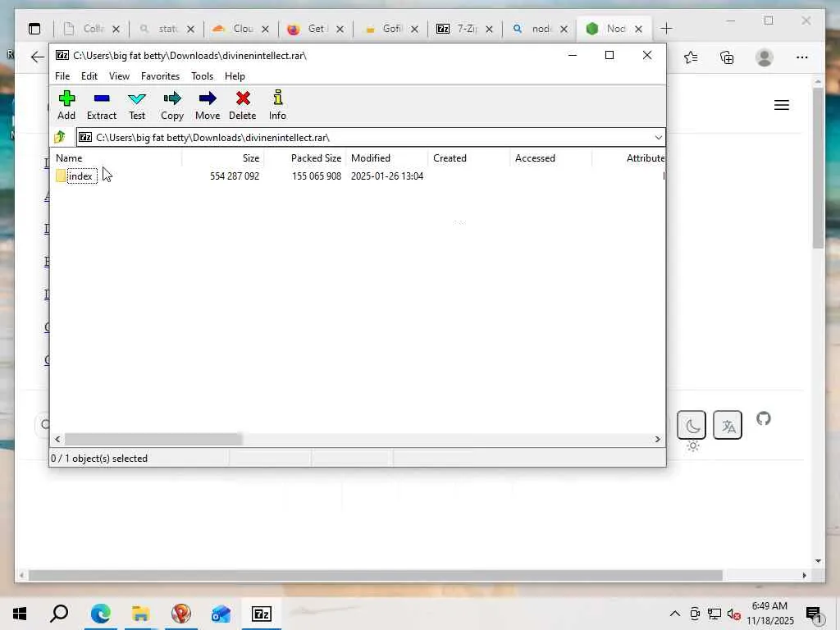Open the webpage language translate button
This screenshot has width=840, height=630.
[728, 426]
